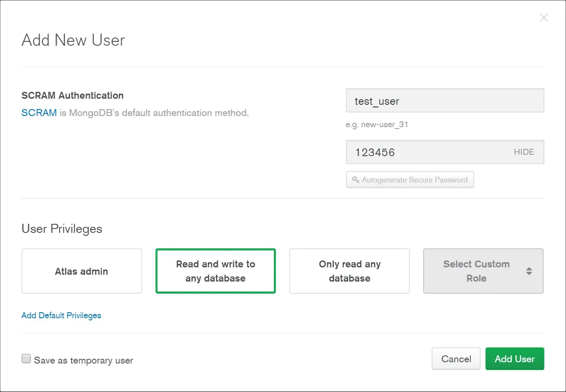Focus the username field containing test_user
This screenshot has width=566, height=392.
click(x=444, y=101)
